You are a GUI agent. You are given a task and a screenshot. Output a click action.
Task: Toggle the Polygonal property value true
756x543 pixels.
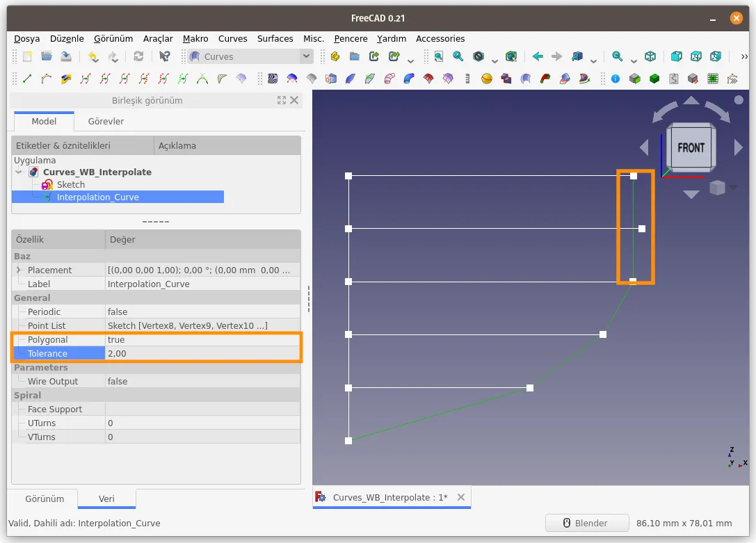(203, 340)
